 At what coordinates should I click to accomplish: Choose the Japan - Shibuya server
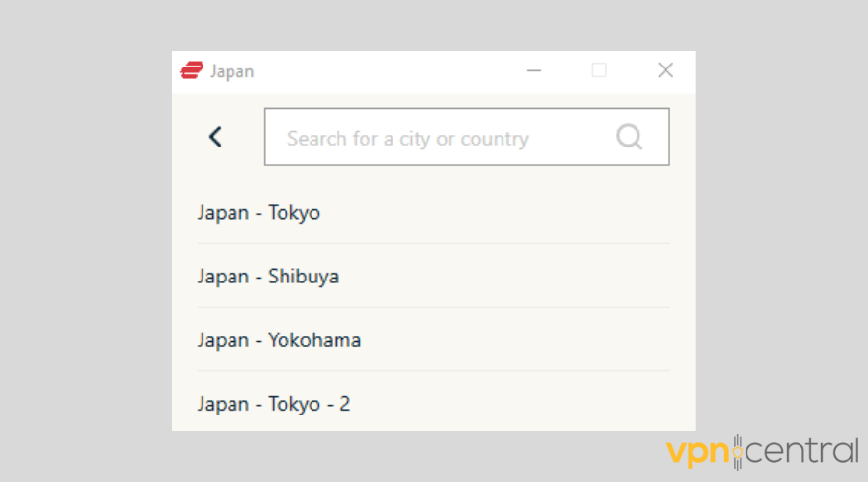point(268,277)
